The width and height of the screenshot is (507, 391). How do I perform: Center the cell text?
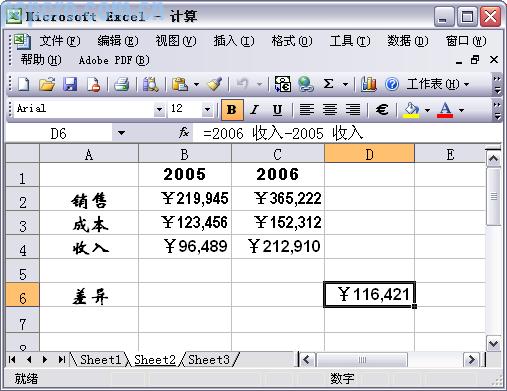pyautogui.click(x=330, y=110)
